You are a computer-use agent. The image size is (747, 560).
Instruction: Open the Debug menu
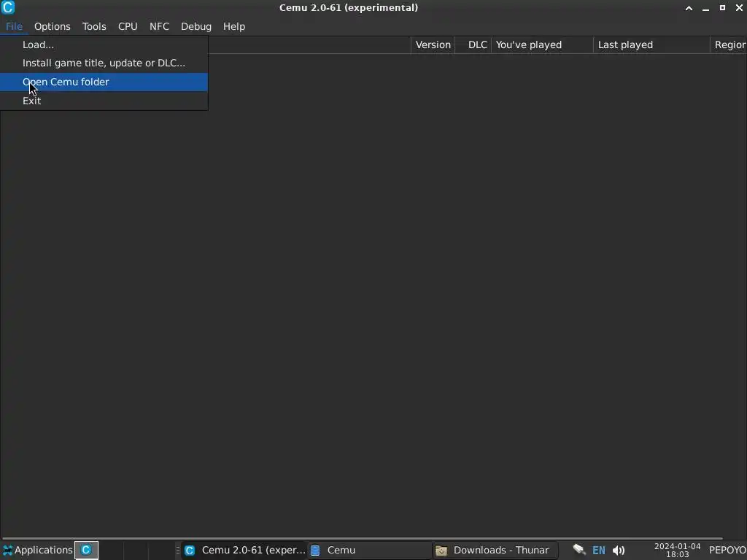[x=196, y=27]
